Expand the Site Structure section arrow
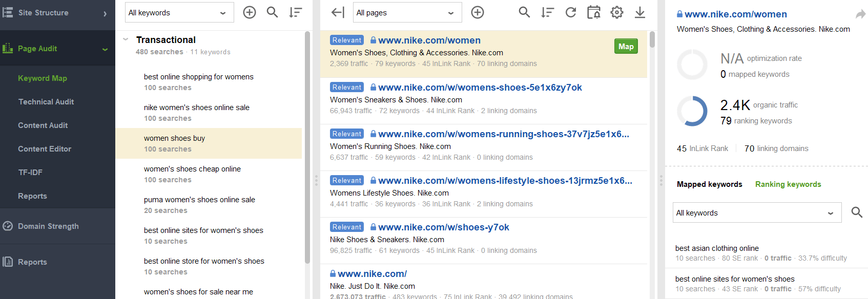 [105, 13]
